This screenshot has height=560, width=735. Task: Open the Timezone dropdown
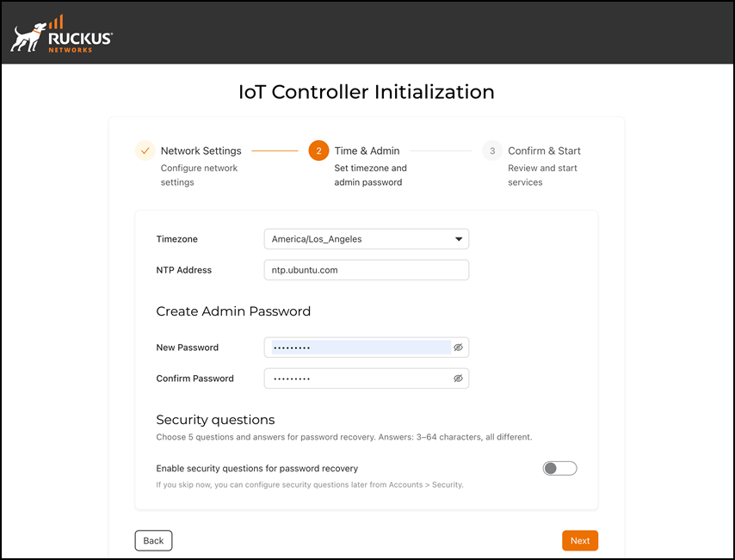[x=367, y=239]
